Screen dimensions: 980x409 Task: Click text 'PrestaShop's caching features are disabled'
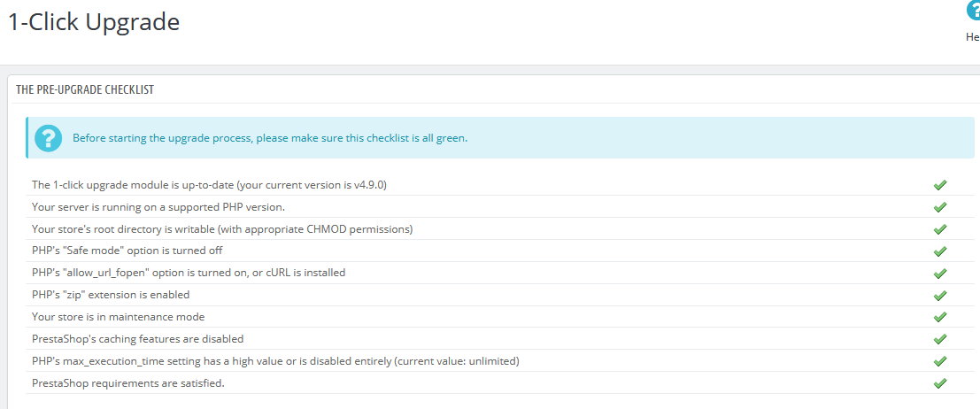click(x=137, y=339)
